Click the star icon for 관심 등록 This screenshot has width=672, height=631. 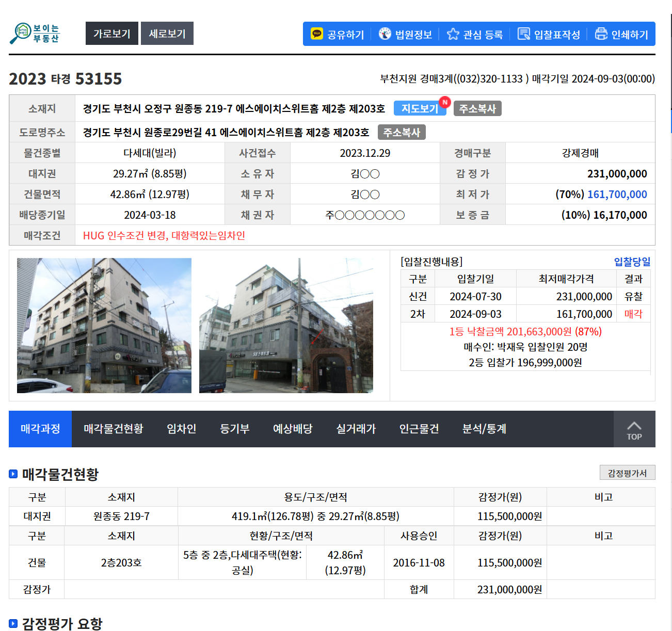[x=453, y=34]
